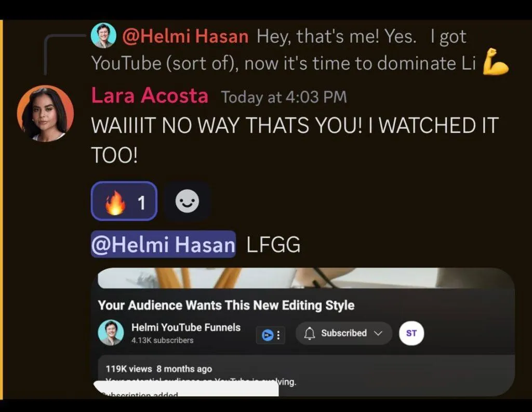The image size is (532, 412).
Task: Open Helmi YouTube Funnels channel avatar
Action: [111, 332]
